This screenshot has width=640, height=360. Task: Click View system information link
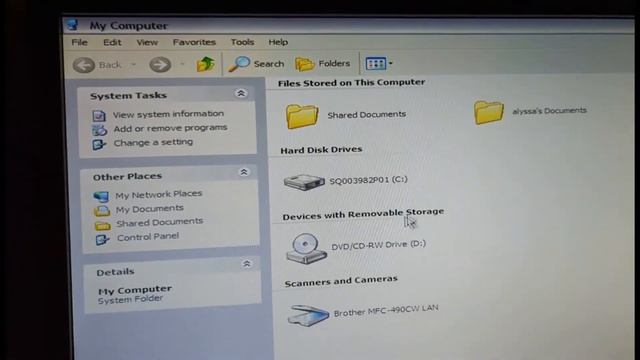pos(168,114)
